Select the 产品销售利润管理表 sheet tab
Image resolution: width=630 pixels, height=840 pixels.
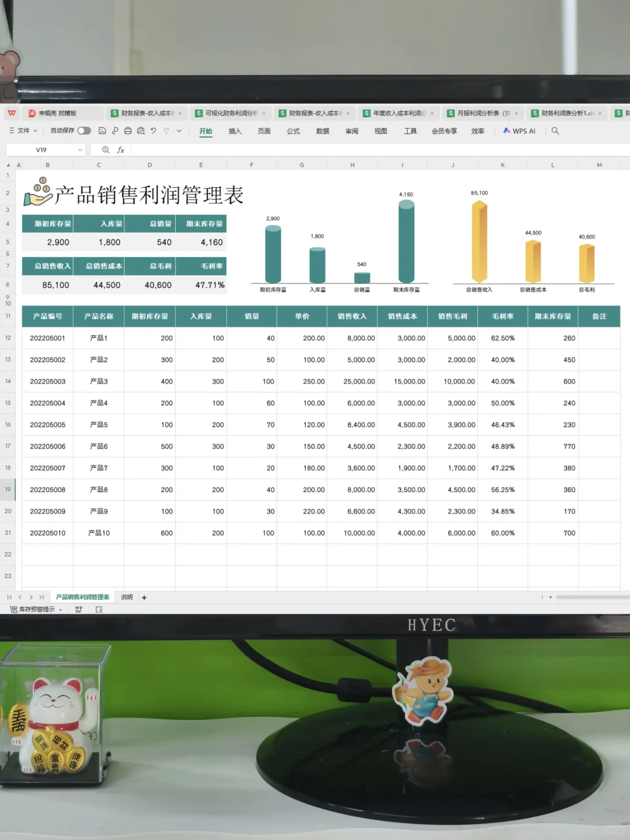click(83, 597)
